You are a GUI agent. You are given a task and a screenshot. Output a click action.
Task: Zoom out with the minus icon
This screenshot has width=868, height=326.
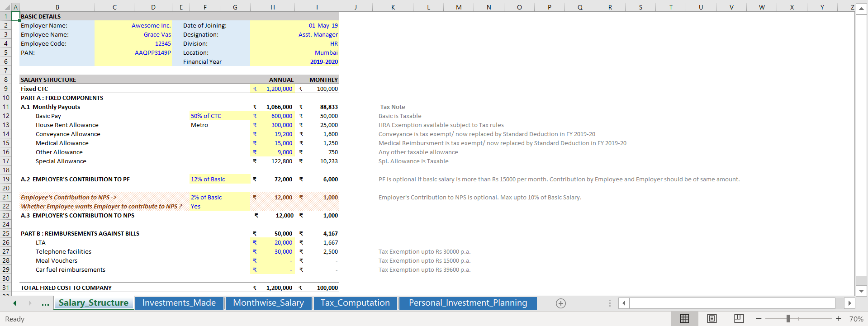[759, 319]
